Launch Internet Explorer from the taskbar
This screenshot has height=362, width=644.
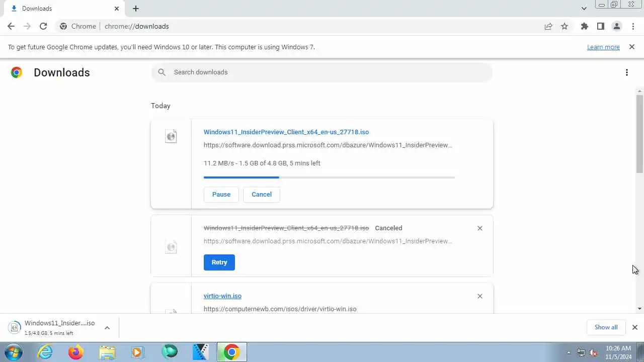(45, 352)
